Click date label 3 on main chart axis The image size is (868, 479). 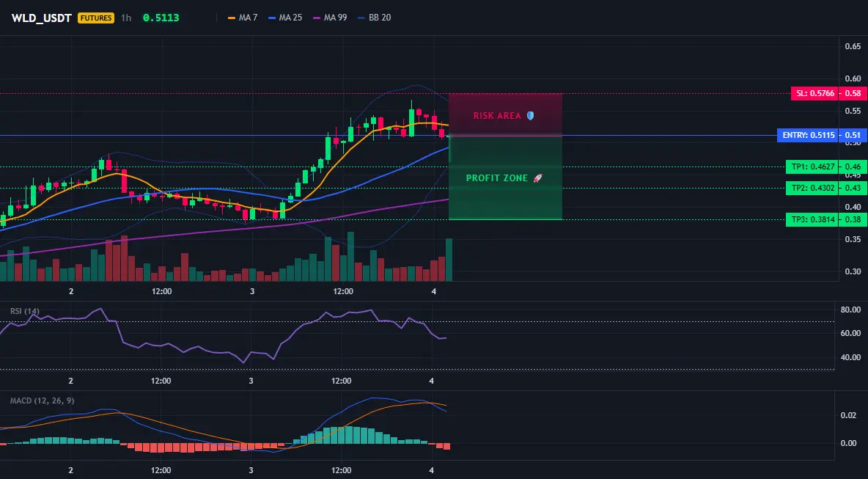pos(252,291)
